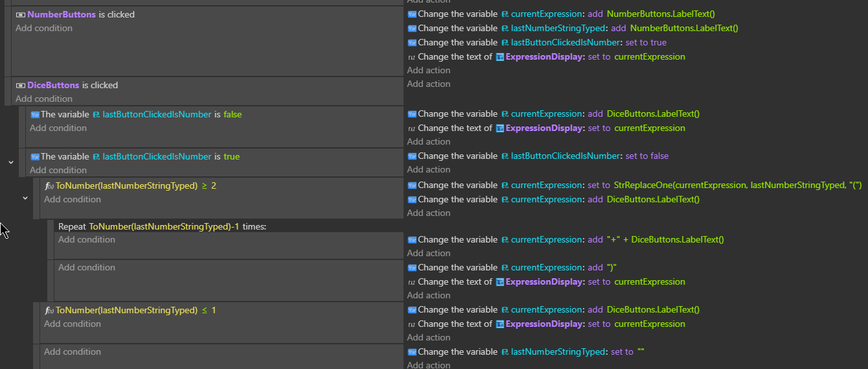Select the 'ToNumber(lastNumberStringTyped) ≤ 1' condition
Viewport: 868px width, 369px height.
[135, 310]
